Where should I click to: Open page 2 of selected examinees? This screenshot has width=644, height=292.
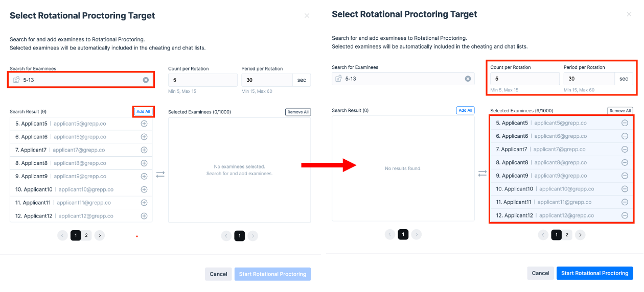click(567, 235)
